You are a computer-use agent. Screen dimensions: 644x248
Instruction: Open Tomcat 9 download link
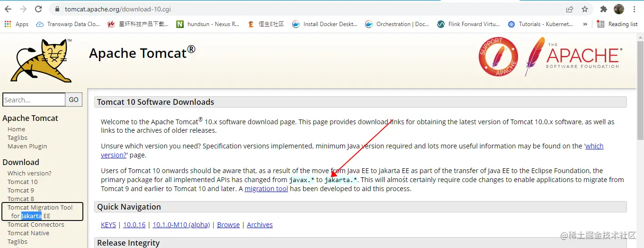pyautogui.click(x=21, y=190)
